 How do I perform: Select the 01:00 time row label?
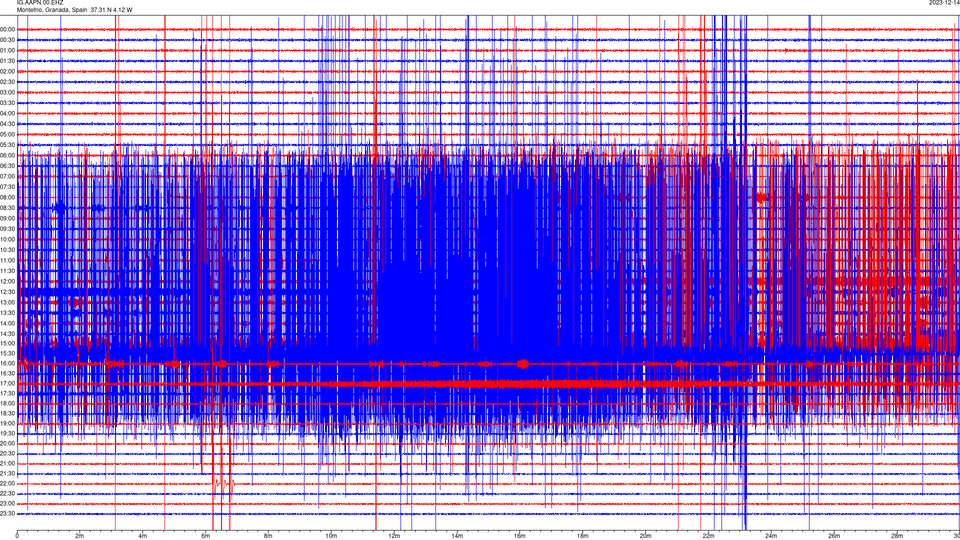(x=7, y=50)
